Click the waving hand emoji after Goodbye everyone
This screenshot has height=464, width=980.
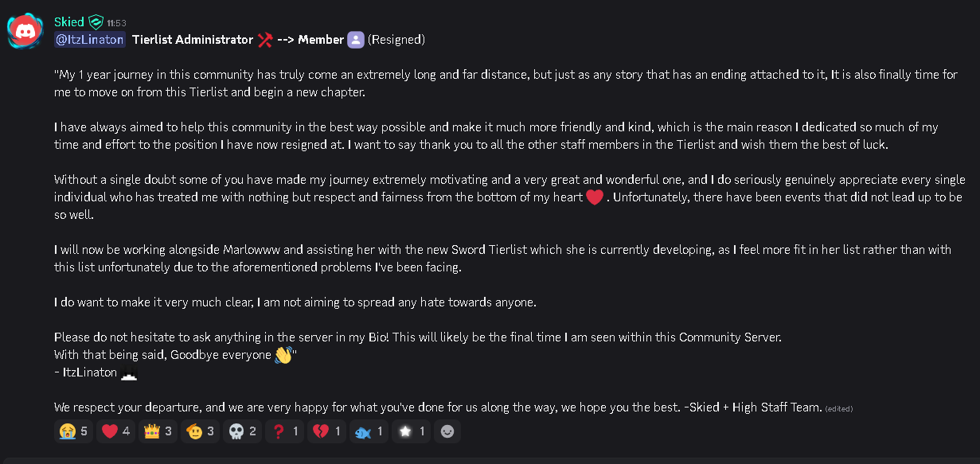click(283, 355)
